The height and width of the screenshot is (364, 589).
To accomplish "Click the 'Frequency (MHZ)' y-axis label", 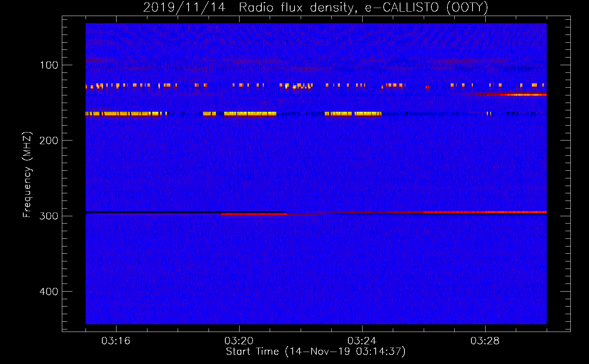I will [27, 175].
